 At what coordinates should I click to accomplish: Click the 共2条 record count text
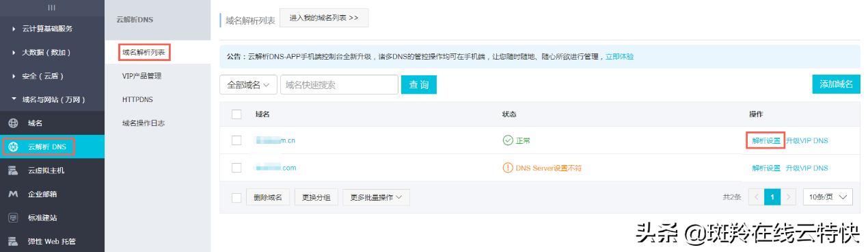pos(732,197)
